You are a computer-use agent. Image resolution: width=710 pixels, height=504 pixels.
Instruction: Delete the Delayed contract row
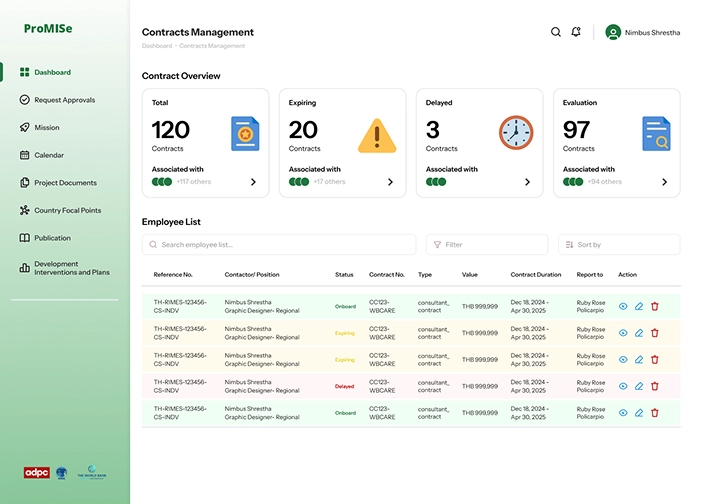[655, 386]
